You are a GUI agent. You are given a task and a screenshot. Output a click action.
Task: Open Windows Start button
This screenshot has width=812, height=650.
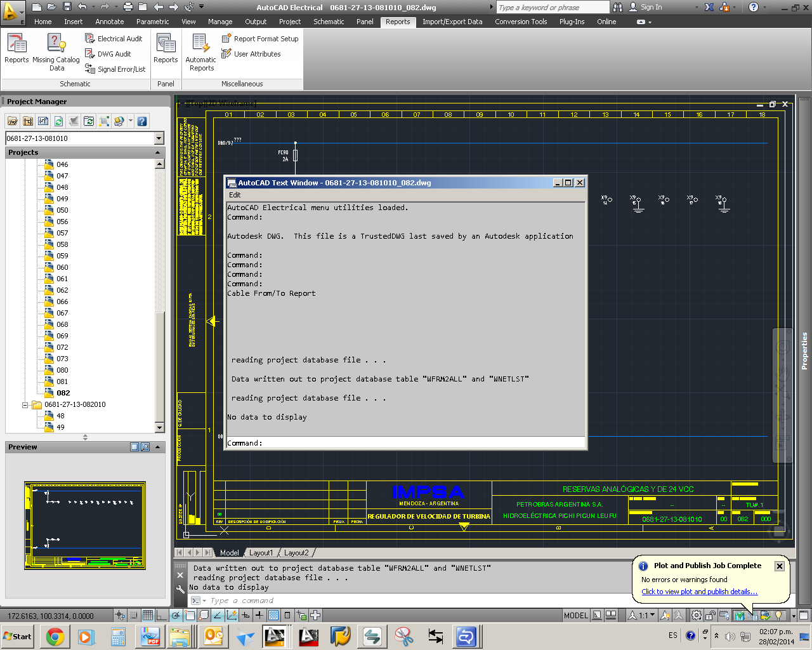(17, 637)
